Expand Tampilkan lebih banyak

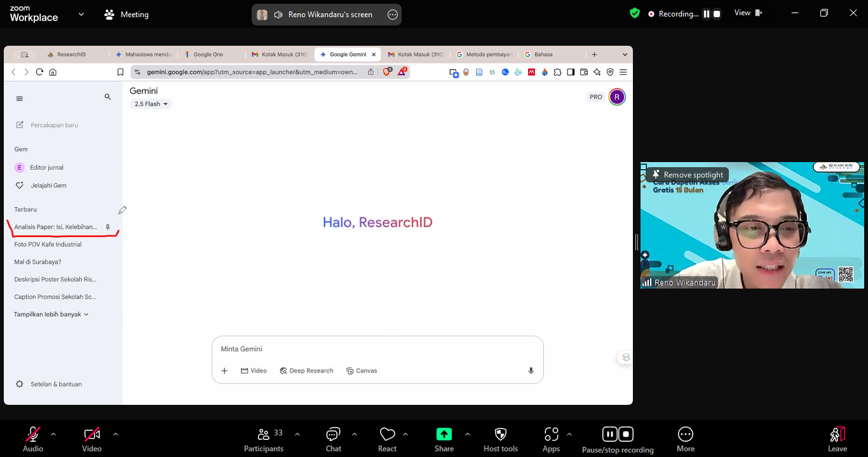pyautogui.click(x=51, y=314)
